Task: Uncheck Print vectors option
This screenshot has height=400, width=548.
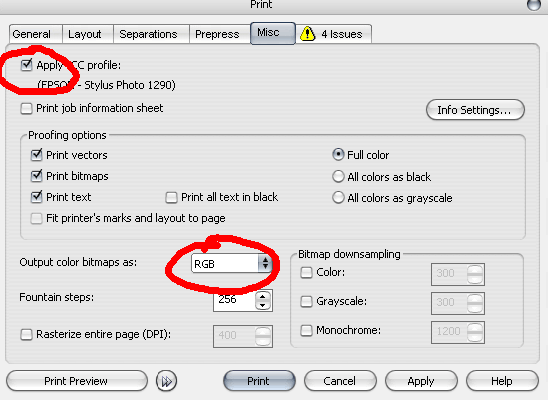Action: (36, 154)
